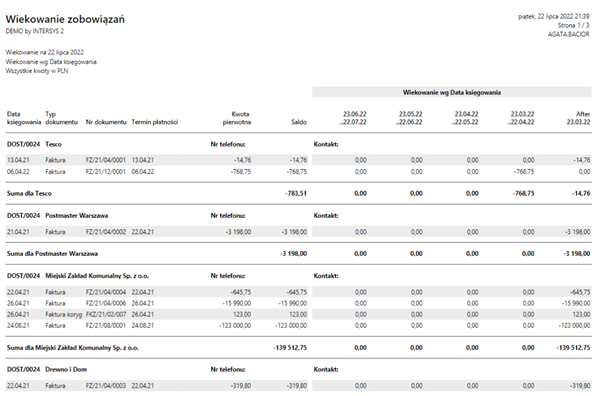605x396 pixels.
Task: Click vendor header 'Miejski Zakład Komunalny Sp. z o.o.'
Action: tap(97, 276)
